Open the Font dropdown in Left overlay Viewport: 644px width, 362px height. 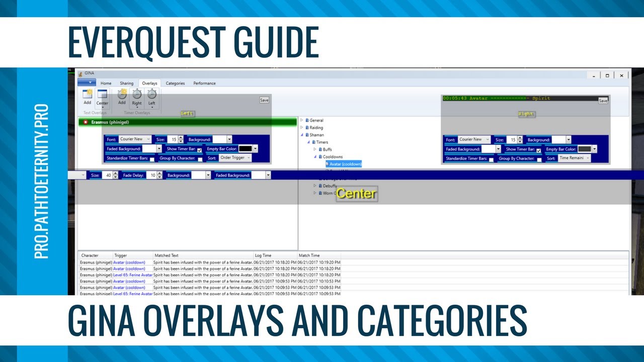pyautogui.click(x=135, y=139)
